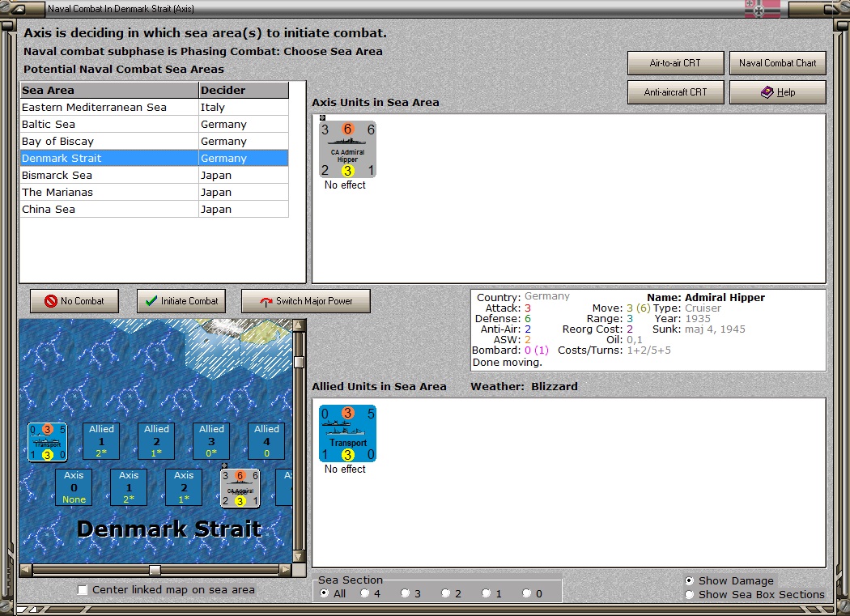Viewport: 850px width, 616px height.
Task: Enable Center linked map on sea area checkbox
Action: (x=83, y=590)
